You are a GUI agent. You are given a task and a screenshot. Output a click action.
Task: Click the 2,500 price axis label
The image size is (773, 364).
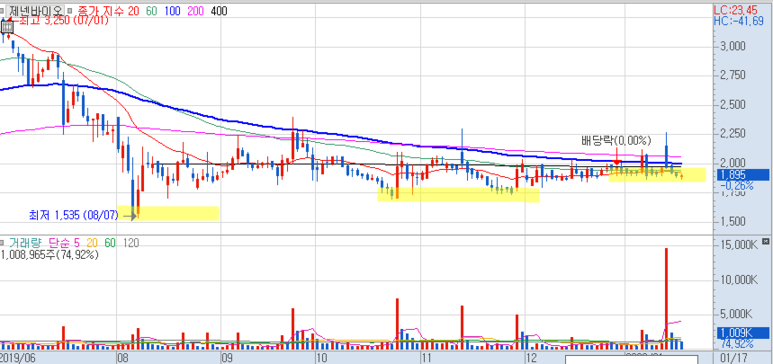coord(733,105)
